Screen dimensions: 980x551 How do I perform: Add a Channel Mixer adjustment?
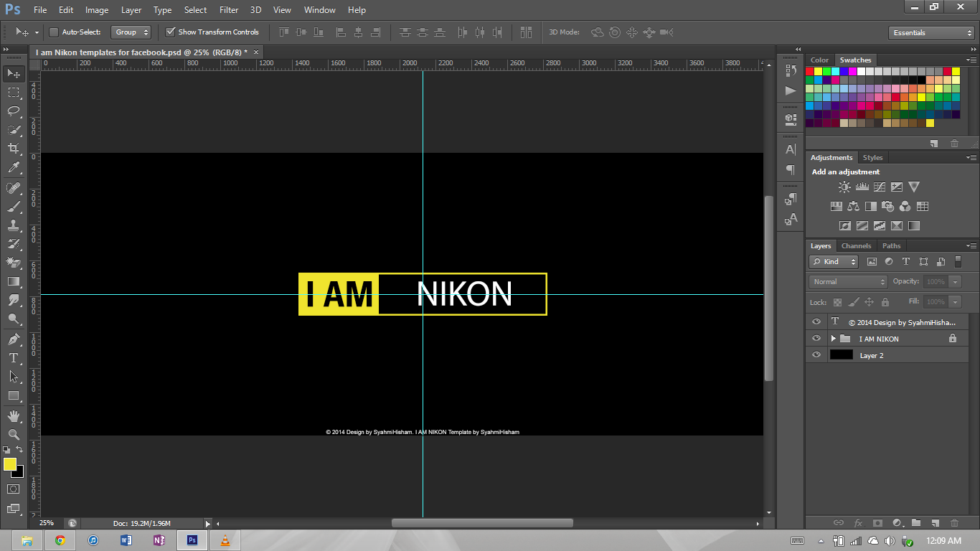point(905,206)
